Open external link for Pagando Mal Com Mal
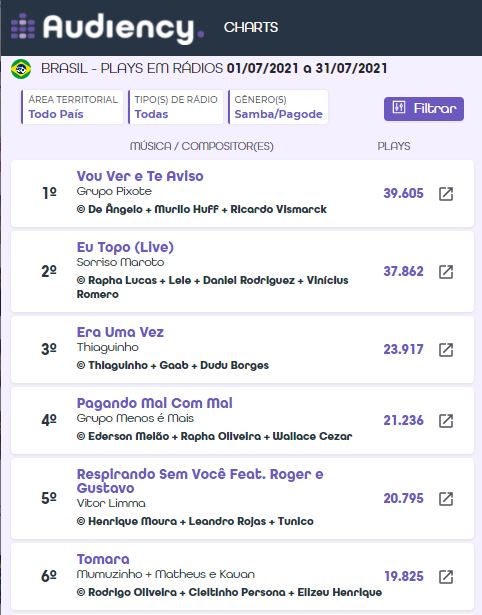This screenshot has height=615, width=482. point(446,421)
